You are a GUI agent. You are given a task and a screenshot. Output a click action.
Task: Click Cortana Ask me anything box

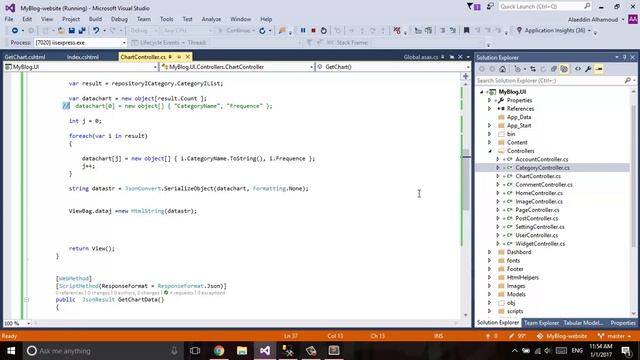(103, 351)
